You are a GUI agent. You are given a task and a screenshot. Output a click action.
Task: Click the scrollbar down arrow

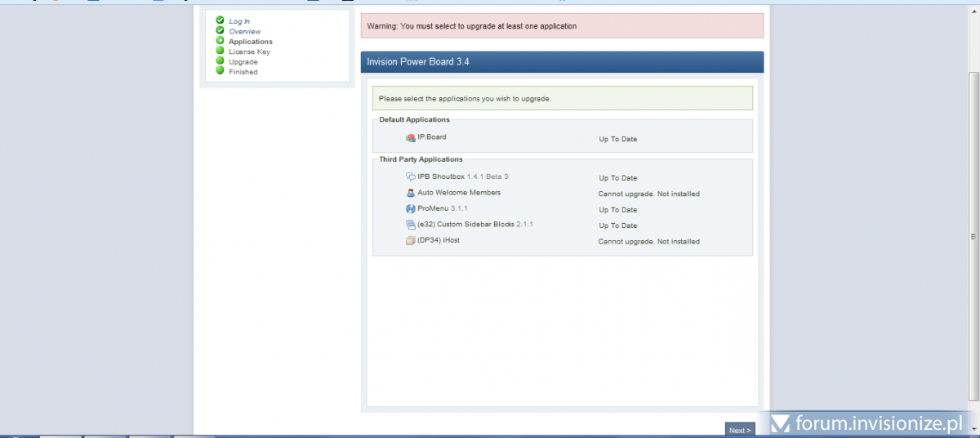[x=973, y=430]
